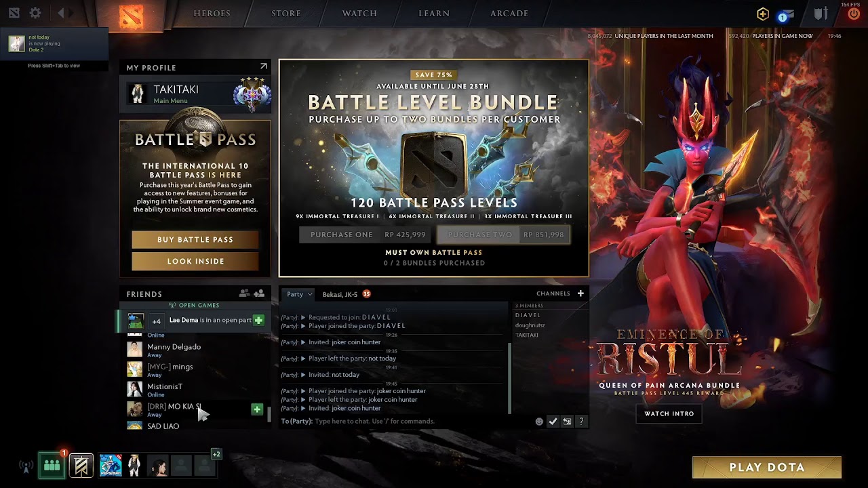Click the checkmark ready-check icon in chat

[x=553, y=422]
